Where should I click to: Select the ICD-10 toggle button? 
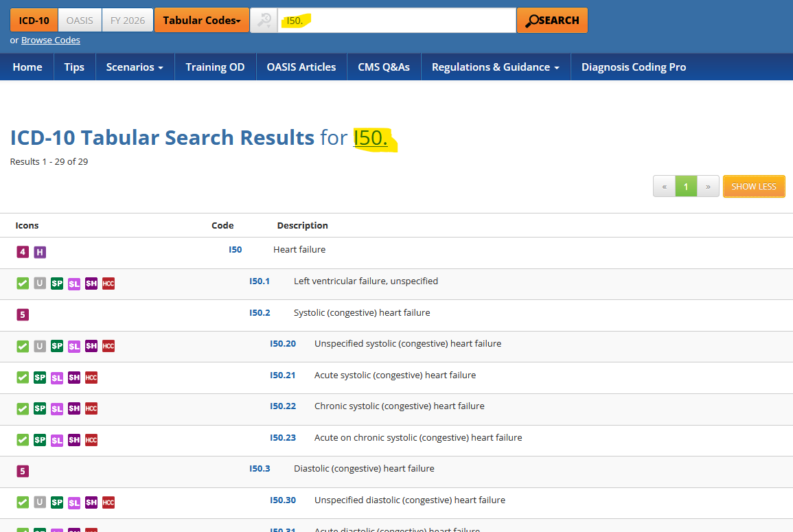34,21
